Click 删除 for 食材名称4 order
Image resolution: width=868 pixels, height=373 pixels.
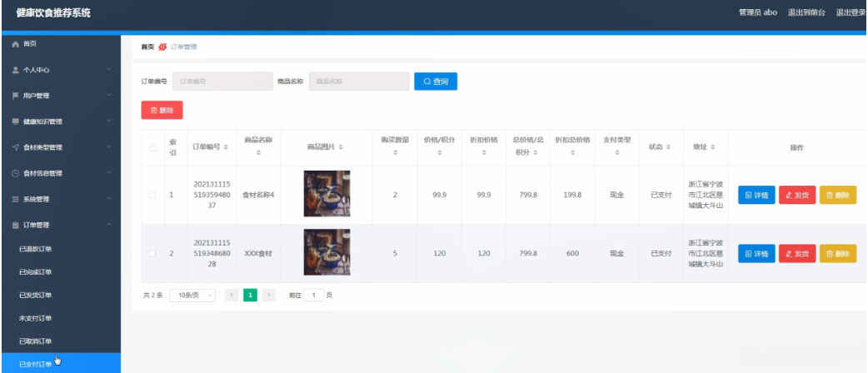(x=838, y=195)
